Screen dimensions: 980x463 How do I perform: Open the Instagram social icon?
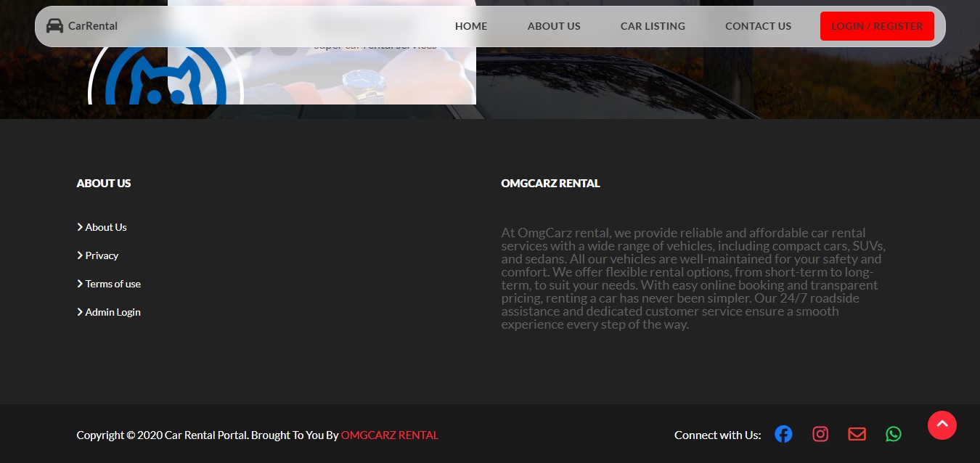[x=820, y=434]
